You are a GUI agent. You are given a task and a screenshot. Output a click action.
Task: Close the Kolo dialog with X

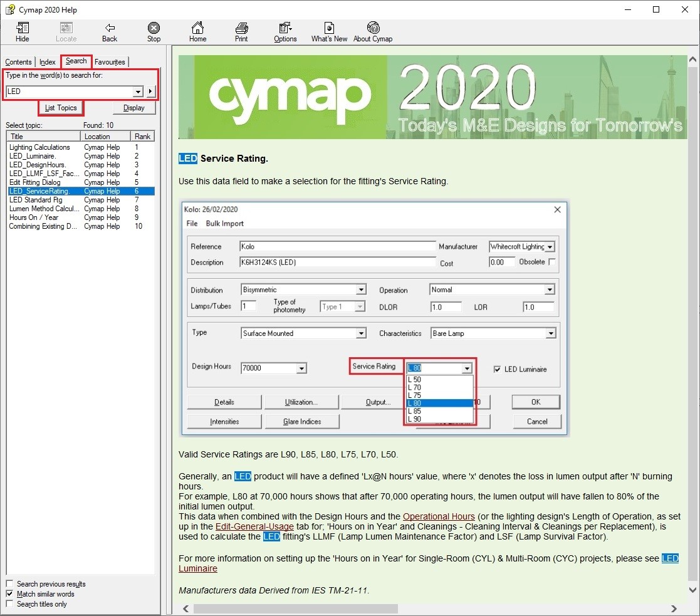click(x=557, y=209)
